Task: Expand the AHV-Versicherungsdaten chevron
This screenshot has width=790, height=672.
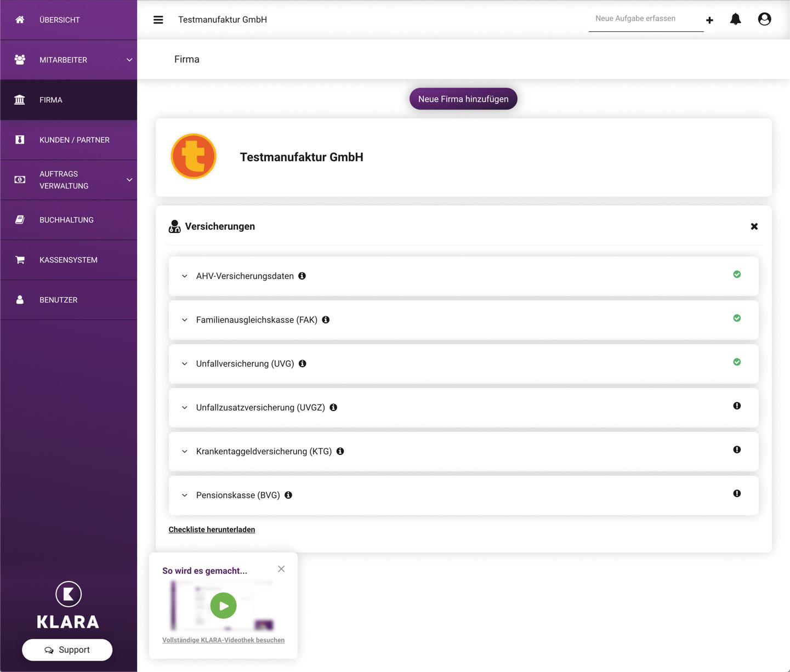Action: tap(185, 276)
